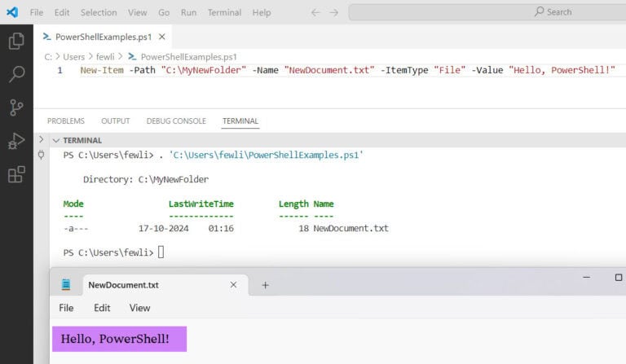Click the "C:\MyNewFolder" string in code
Image resolution: width=626 pixels, height=364 pixels.
(x=204, y=70)
